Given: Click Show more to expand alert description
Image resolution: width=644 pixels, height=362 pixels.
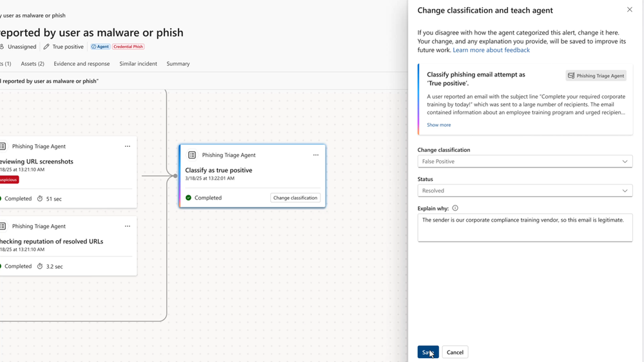Looking at the screenshot, I should click(438, 125).
